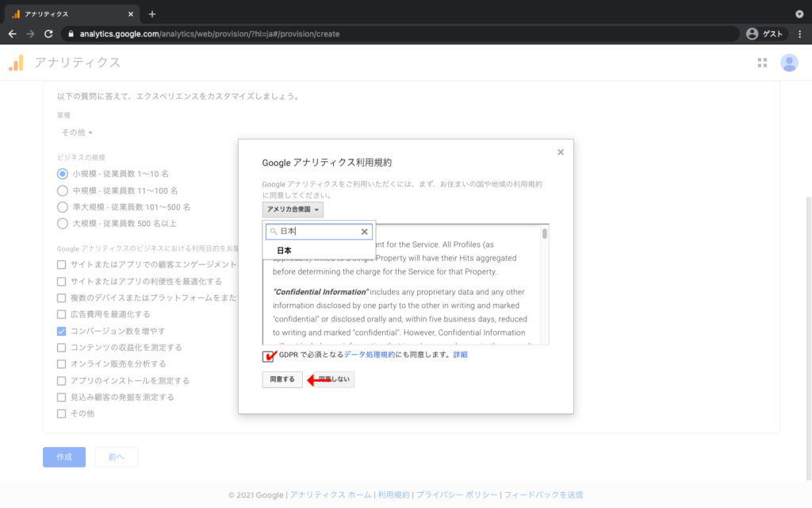Open the フィードバックを送信 footer link
This screenshot has height=508, width=812.
pos(544,495)
